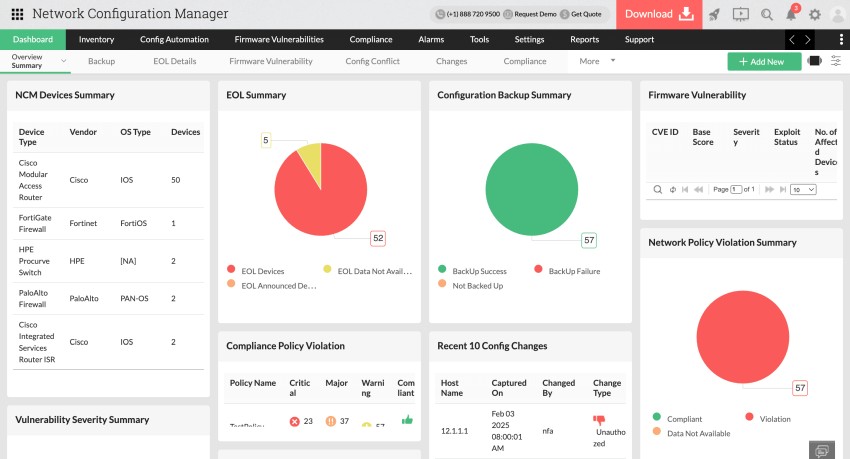Click the PaloAlto Firewall device row
The height and width of the screenshot is (459, 850).
(108, 299)
